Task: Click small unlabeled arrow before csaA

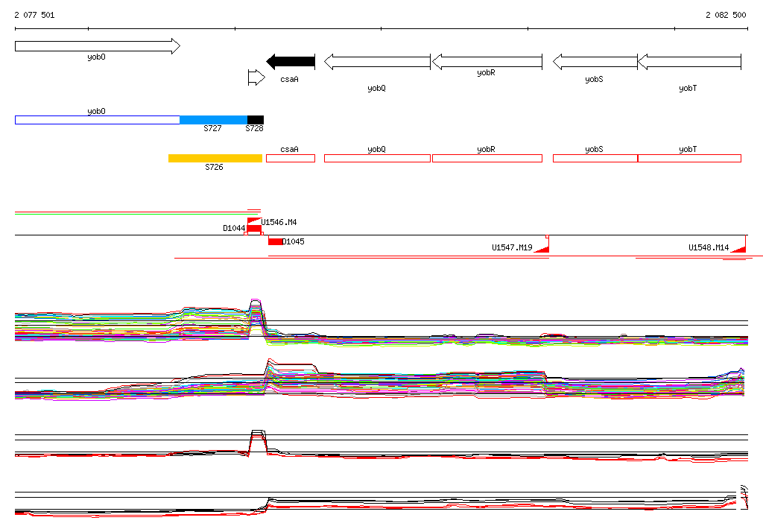Action: coord(256,77)
